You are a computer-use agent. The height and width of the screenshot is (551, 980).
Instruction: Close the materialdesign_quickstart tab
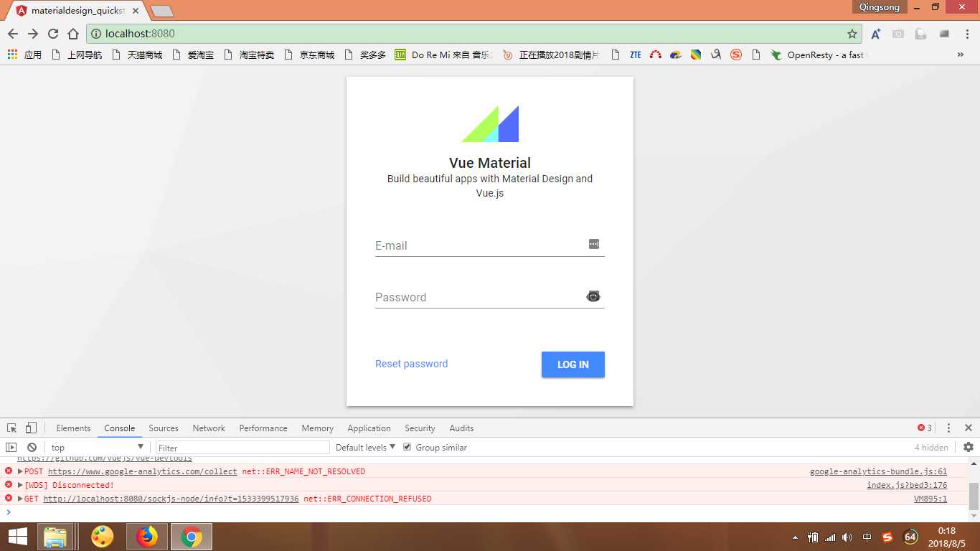pyautogui.click(x=136, y=11)
